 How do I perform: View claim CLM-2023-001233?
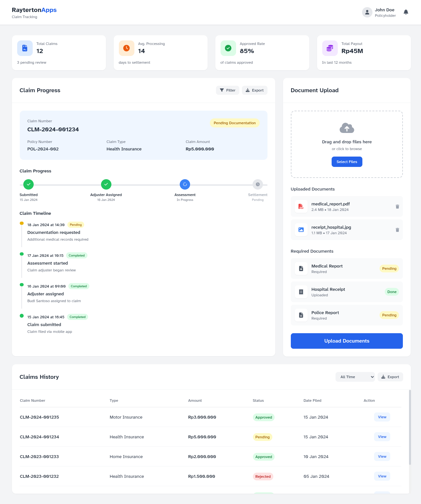pyautogui.click(x=382, y=456)
